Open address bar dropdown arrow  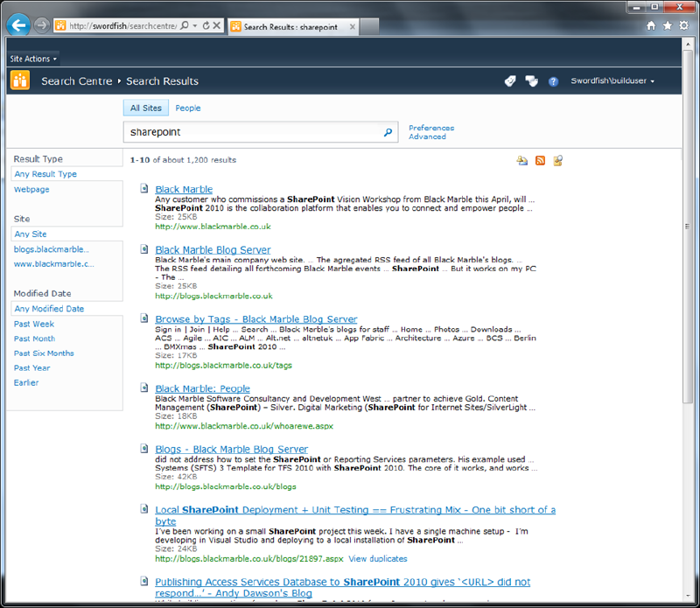pos(195,26)
